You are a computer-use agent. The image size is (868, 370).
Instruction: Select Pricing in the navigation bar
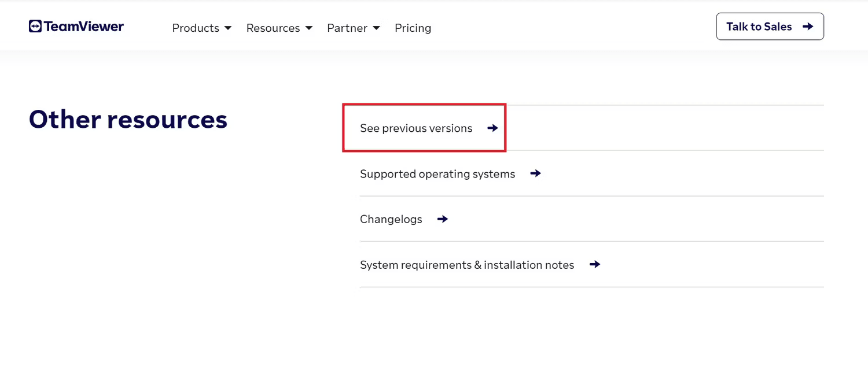pos(413,28)
